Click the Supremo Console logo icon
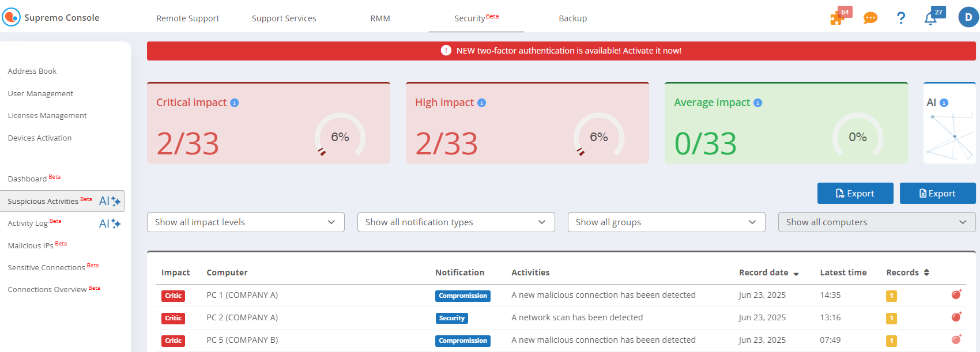Screen dimensions: 980x352 [x=11, y=17]
